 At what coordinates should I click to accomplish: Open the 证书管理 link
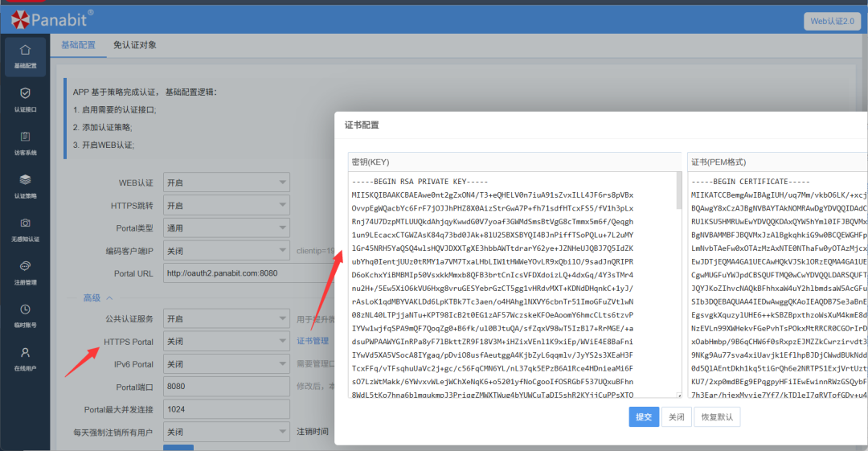pos(313,341)
